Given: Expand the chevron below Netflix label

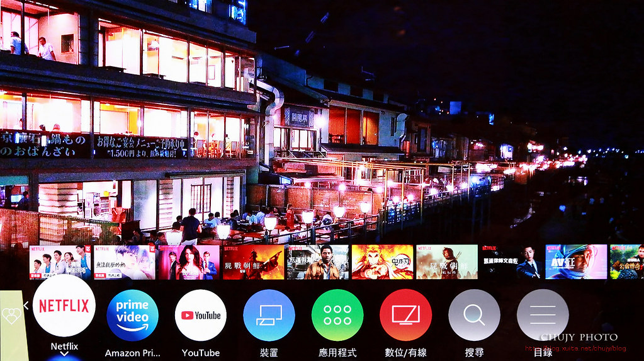Looking at the screenshot, I should tap(64, 354).
